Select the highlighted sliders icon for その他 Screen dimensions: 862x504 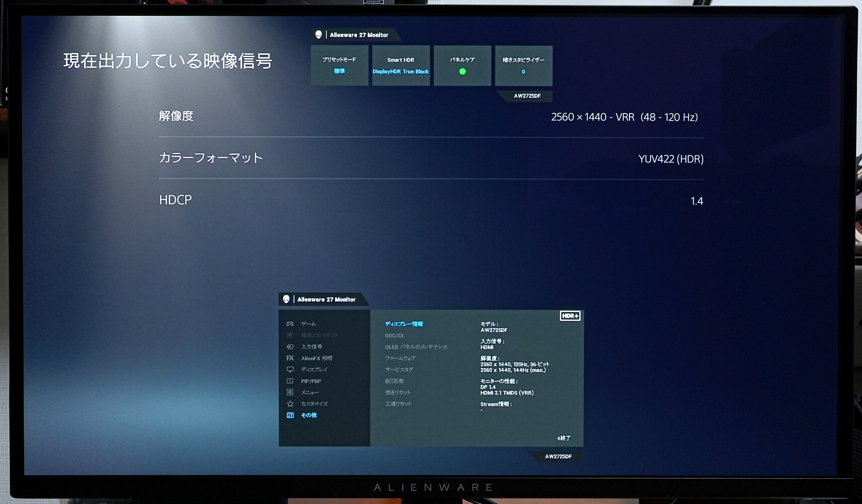pyautogui.click(x=290, y=415)
